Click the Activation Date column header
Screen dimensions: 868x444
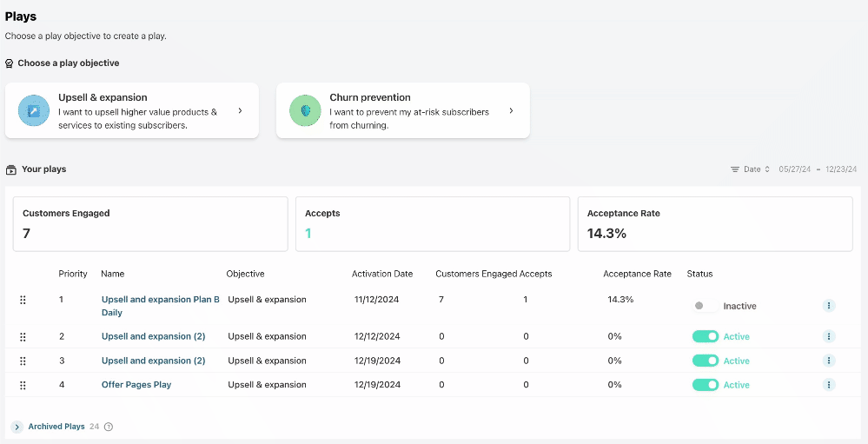click(382, 274)
